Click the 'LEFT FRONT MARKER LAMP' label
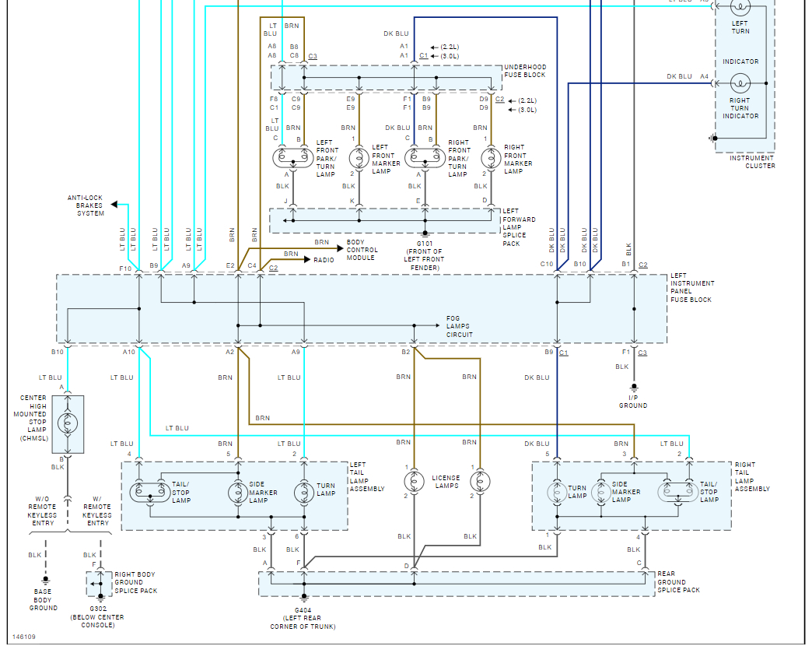Screen dimensions: 812x653 (x=386, y=159)
